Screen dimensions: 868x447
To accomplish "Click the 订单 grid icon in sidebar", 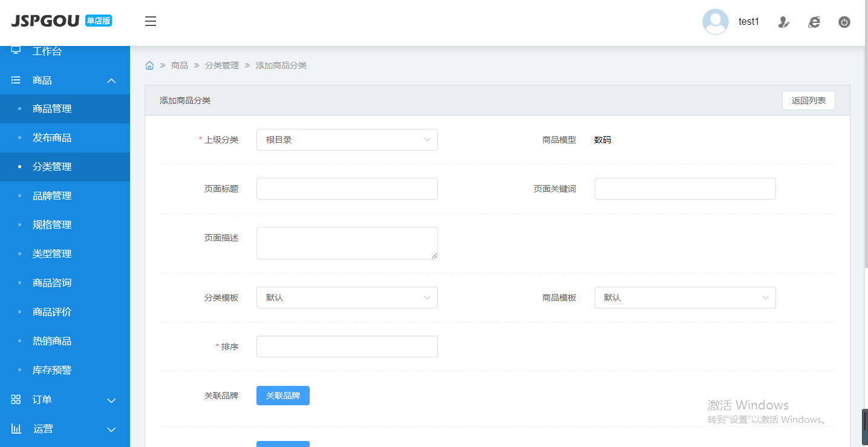I will [16, 400].
